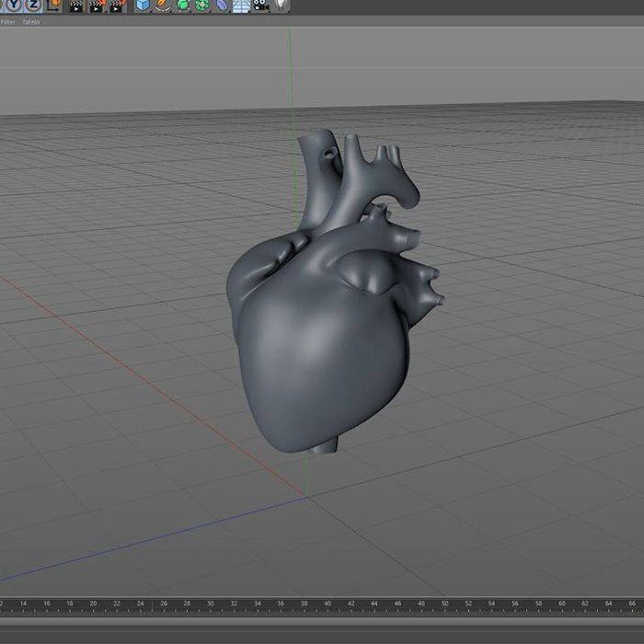The width and height of the screenshot is (644, 644).
Task: Add a Camera object to the scene
Action: point(260,6)
